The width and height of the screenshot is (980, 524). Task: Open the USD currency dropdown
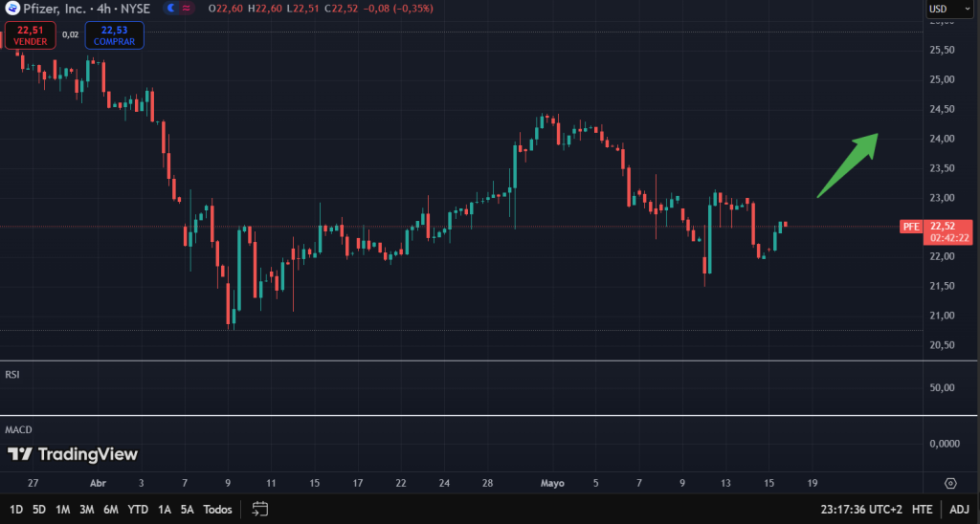949,9
